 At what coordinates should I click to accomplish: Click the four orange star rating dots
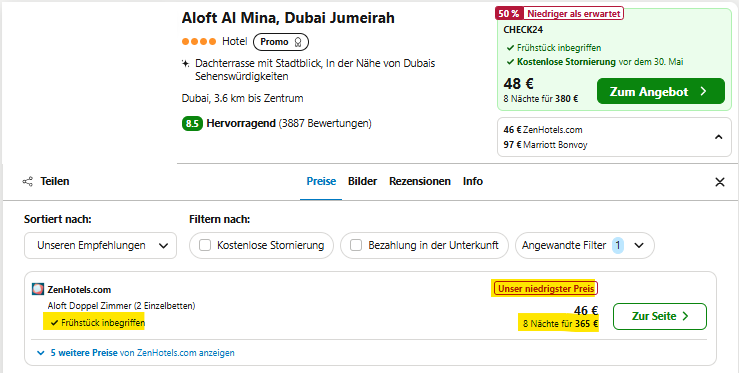point(199,41)
